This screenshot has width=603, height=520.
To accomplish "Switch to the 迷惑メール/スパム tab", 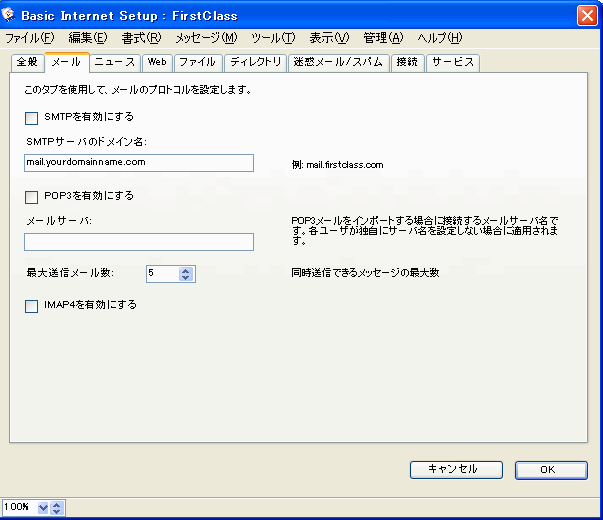I will [x=337, y=62].
